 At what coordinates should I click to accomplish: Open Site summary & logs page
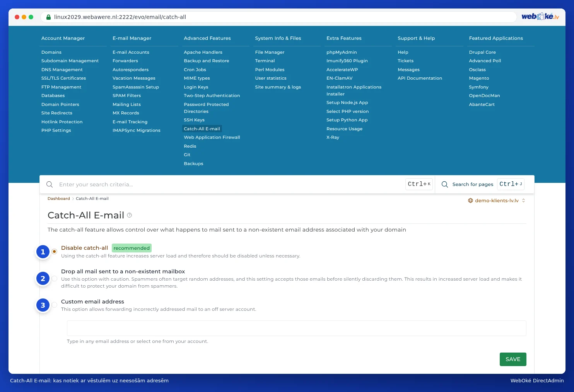(278, 87)
